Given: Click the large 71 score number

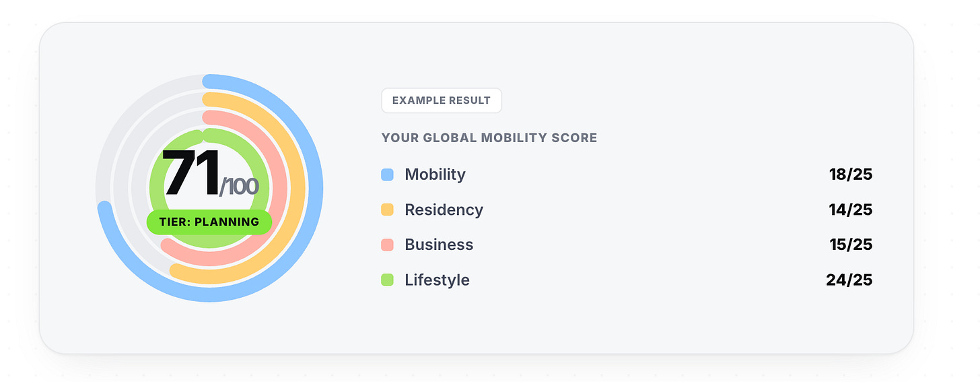Looking at the screenshot, I should click(191, 172).
